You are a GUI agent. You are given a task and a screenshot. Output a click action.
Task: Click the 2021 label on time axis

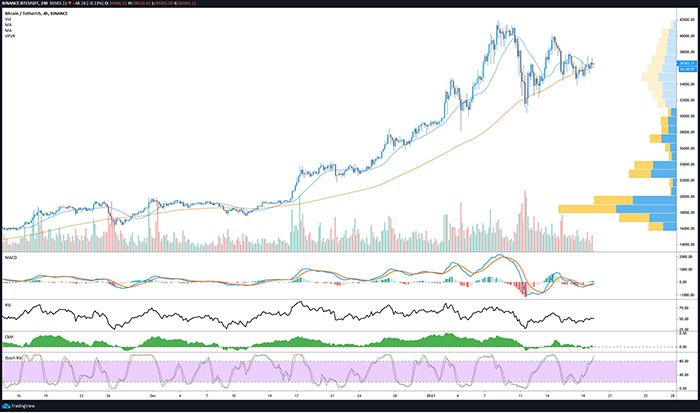tap(429, 396)
